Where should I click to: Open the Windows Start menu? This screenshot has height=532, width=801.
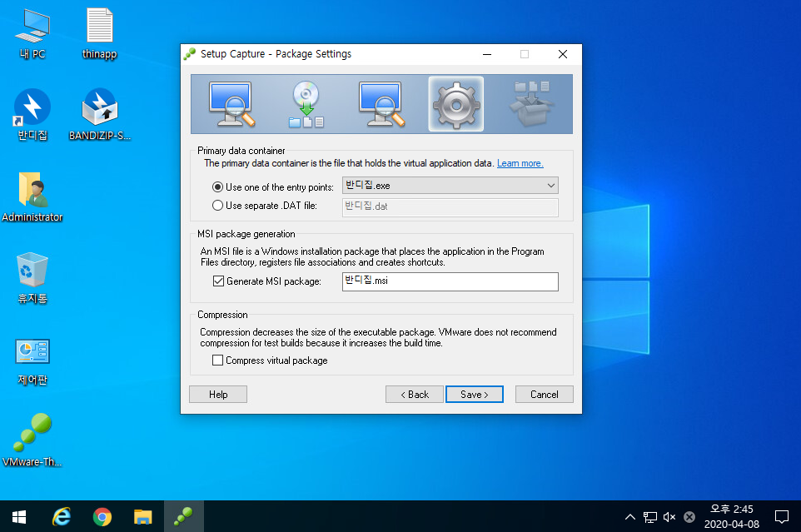[19, 517]
